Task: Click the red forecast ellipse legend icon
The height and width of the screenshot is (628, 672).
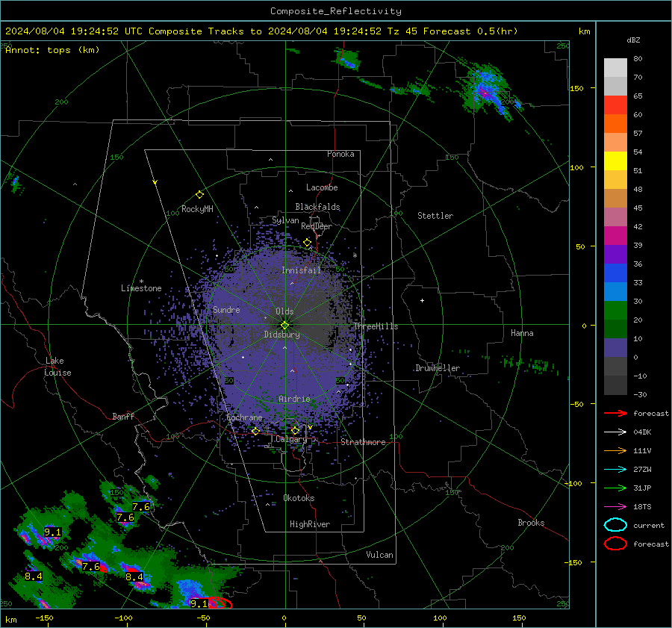Action: [615, 544]
